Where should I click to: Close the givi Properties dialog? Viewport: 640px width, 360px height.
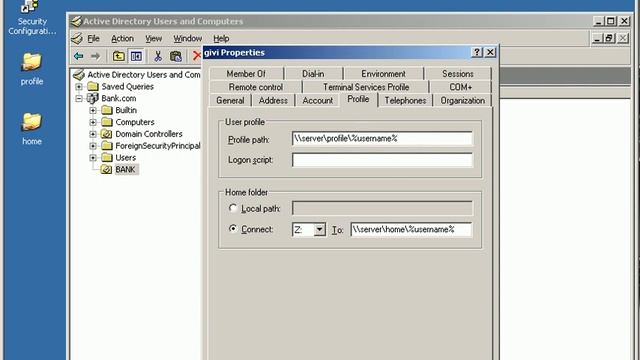coord(490,52)
